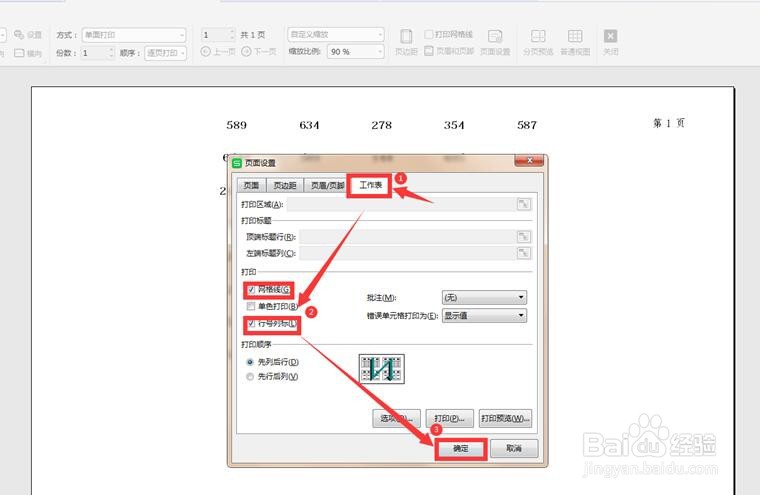Click the copies (份数) spinner arrows
Screen dimensions: 760x495
point(111,53)
